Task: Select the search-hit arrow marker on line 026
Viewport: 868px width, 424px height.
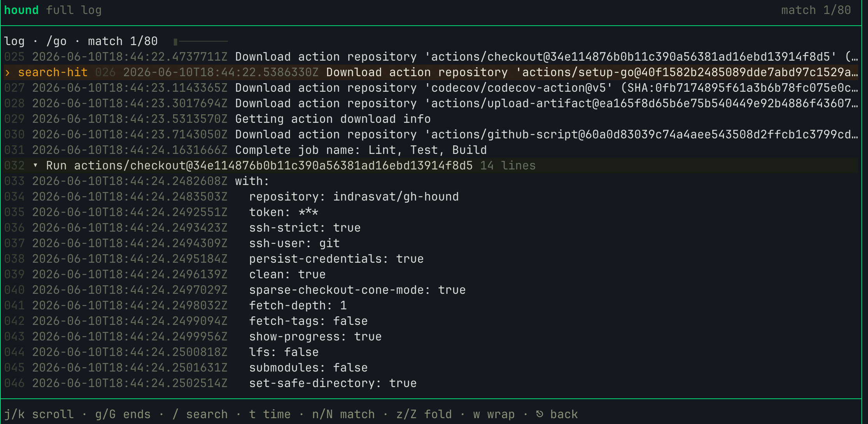Action: tap(7, 72)
